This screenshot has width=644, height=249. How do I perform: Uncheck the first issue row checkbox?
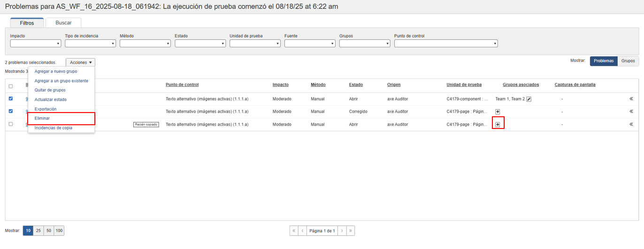point(11,98)
